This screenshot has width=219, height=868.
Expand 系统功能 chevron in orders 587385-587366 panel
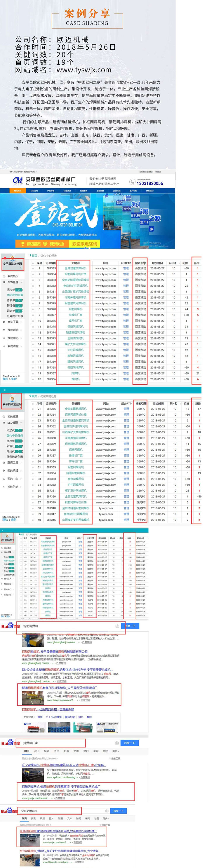(21, 346)
